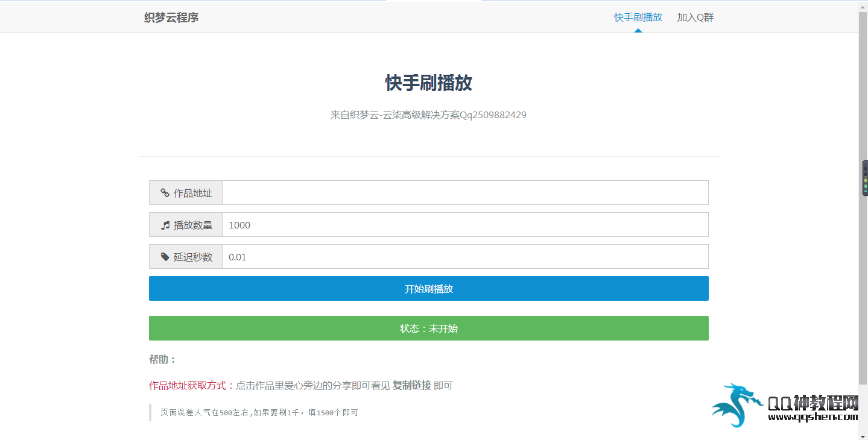Screen dimensions: 868x440
Task: Click the 帮助： label
Action: click(163, 359)
